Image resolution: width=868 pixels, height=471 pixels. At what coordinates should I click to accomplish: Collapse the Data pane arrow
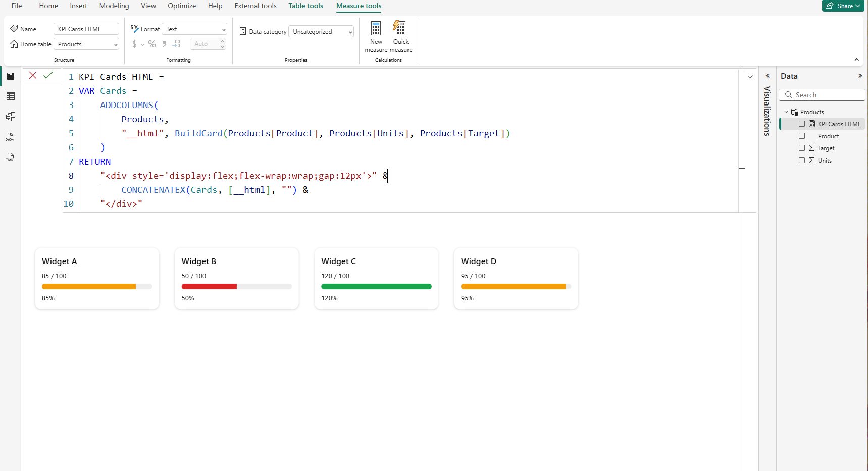click(x=860, y=76)
